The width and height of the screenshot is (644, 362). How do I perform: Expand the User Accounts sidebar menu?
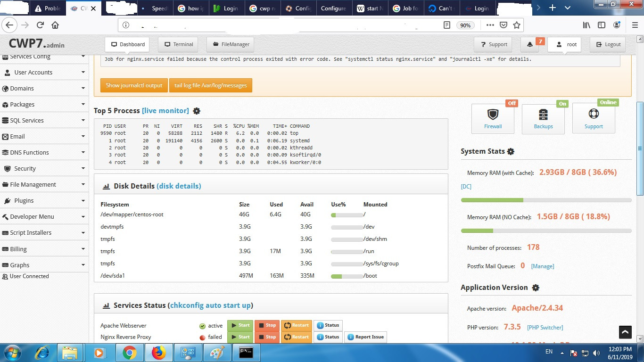point(44,72)
